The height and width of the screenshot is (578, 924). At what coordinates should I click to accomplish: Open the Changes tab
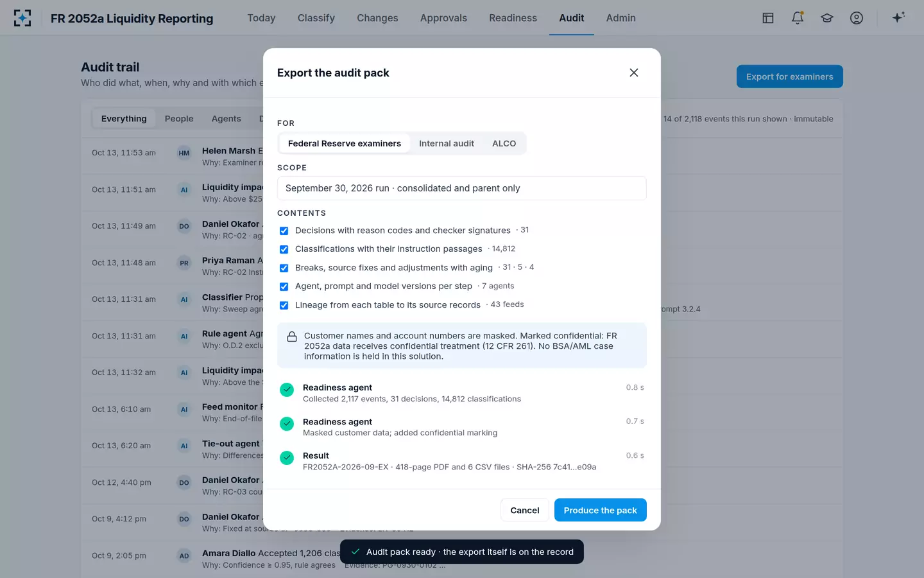click(377, 18)
